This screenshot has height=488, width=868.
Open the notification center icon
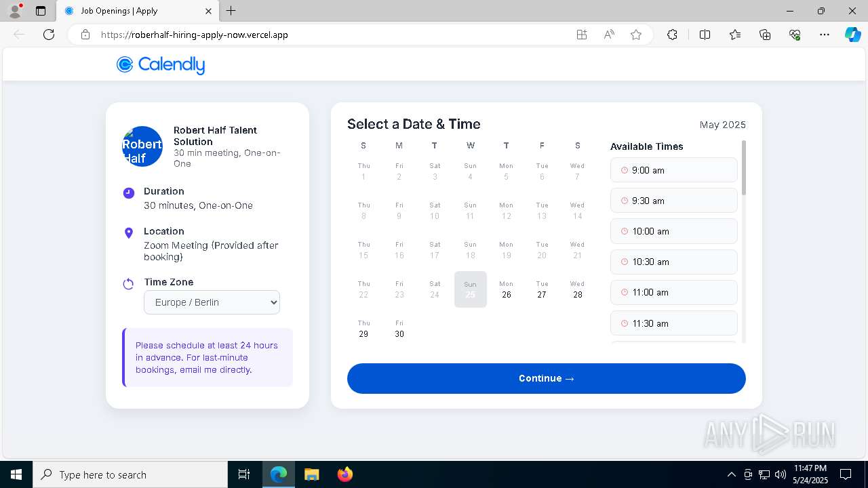[x=846, y=474]
